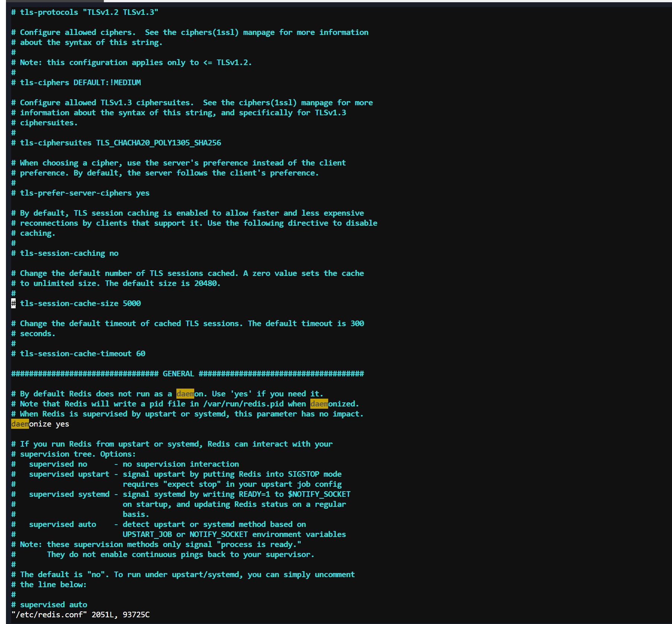Screen dimensions: 672x624
Task: Click '# about the syntax of this string.' line
Action: point(87,42)
